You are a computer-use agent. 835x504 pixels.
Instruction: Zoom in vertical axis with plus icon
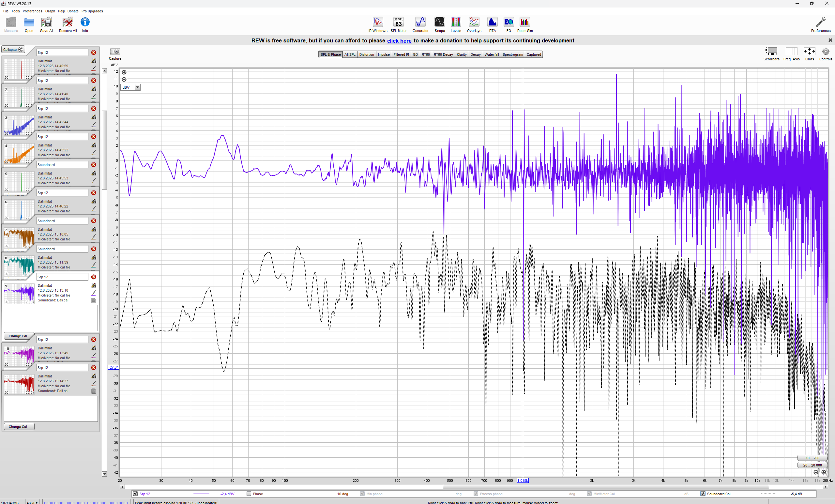tap(124, 72)
